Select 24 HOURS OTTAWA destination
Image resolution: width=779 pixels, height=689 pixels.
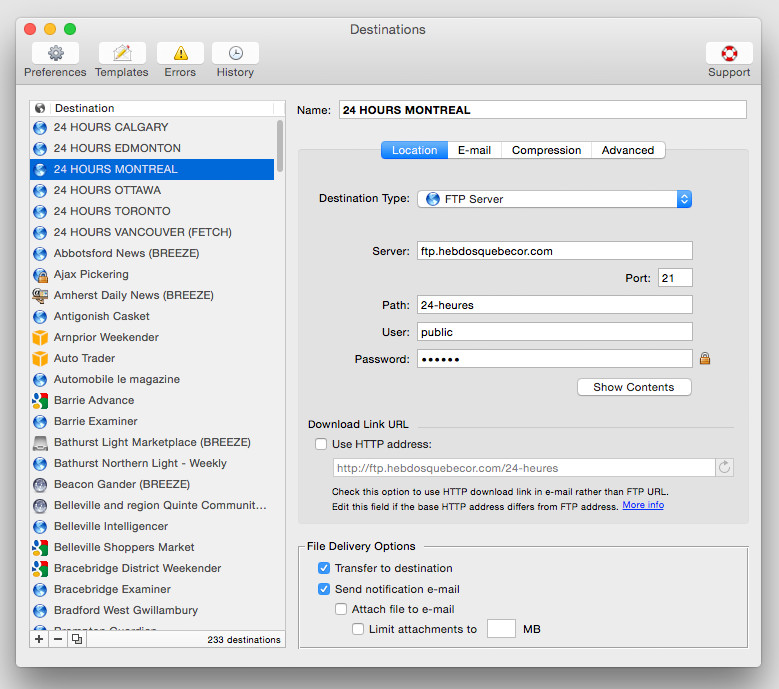152,190
